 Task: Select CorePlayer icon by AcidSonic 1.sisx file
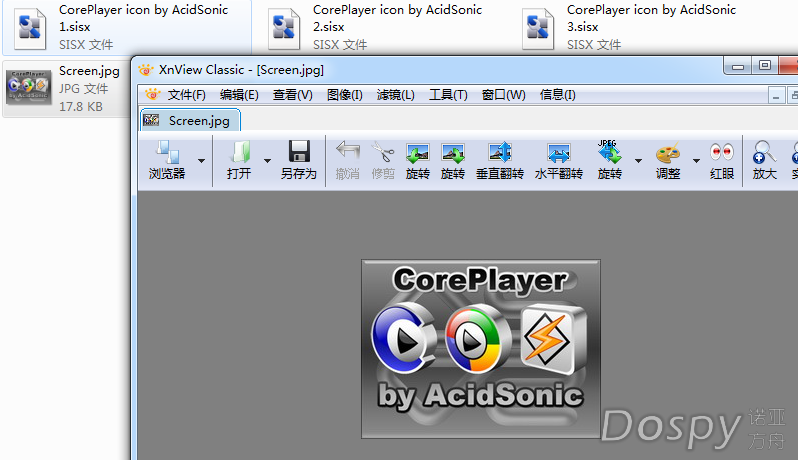tap(127, 27)
